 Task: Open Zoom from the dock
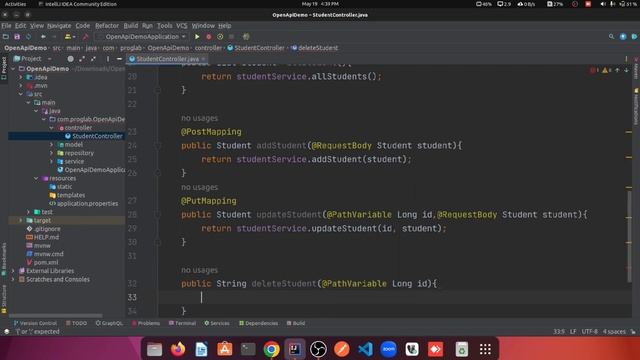coord(389,349)
